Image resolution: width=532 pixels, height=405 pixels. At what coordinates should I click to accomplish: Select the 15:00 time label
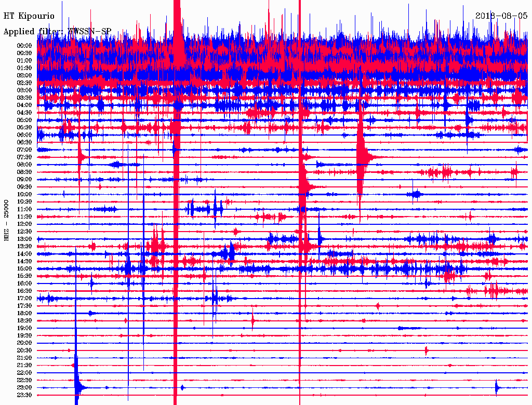24,268
